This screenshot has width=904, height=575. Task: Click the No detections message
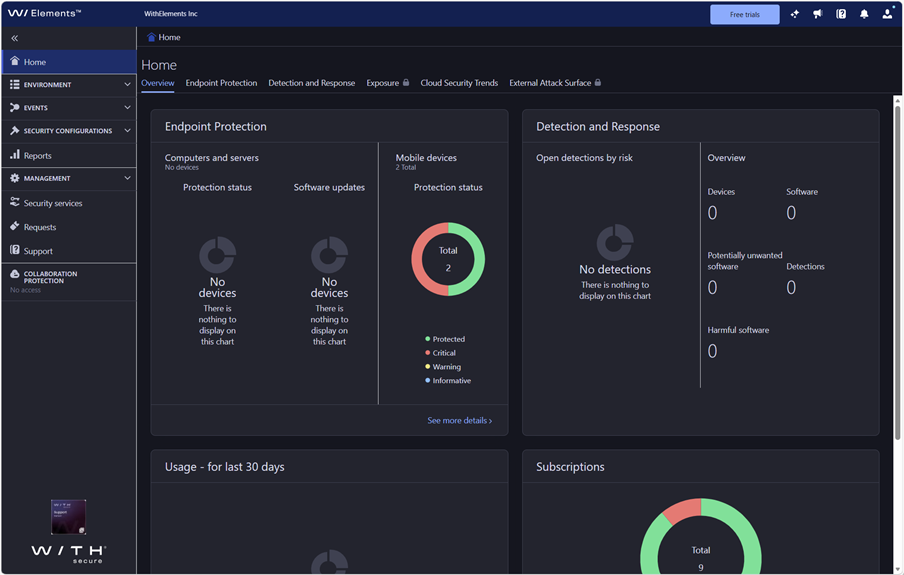615,269
